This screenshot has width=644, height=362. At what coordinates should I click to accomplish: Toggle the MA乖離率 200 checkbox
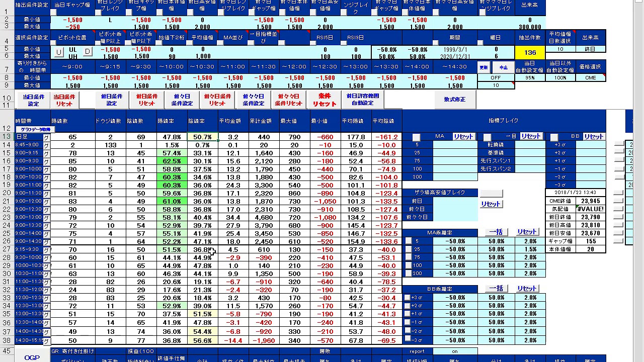tap(409, 274)
